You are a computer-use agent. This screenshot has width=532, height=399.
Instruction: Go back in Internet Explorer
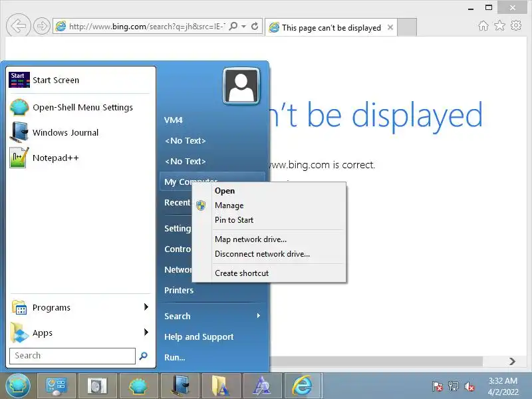coord(19,25)
